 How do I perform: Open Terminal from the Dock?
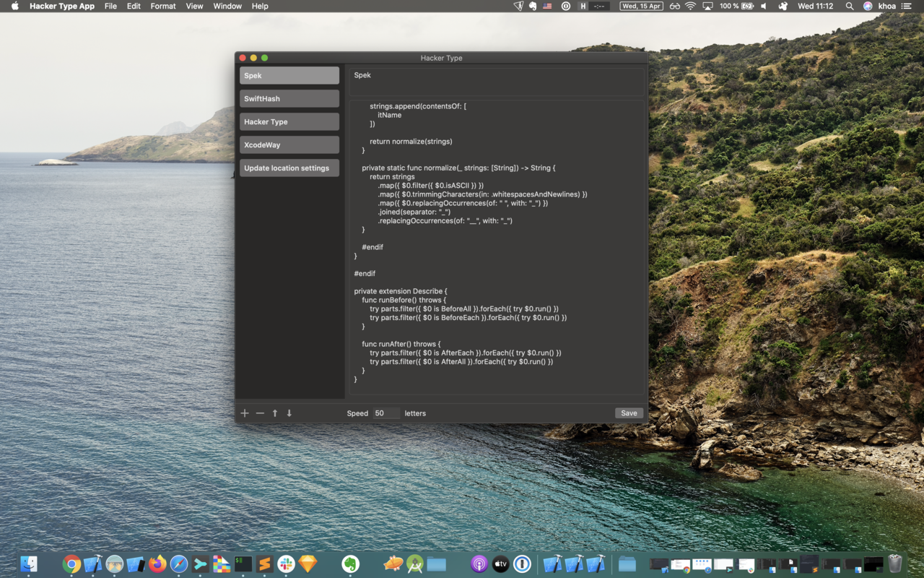pyautogui.click(x=243, y=564)
